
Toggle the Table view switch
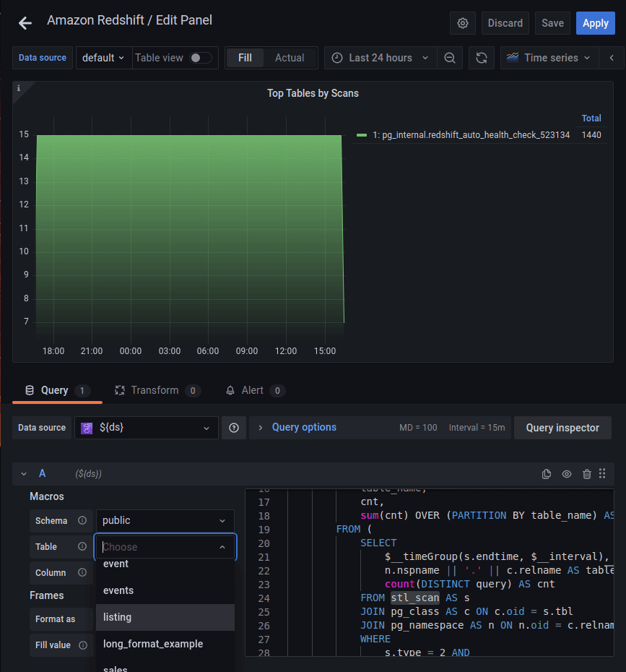(200, 58)
